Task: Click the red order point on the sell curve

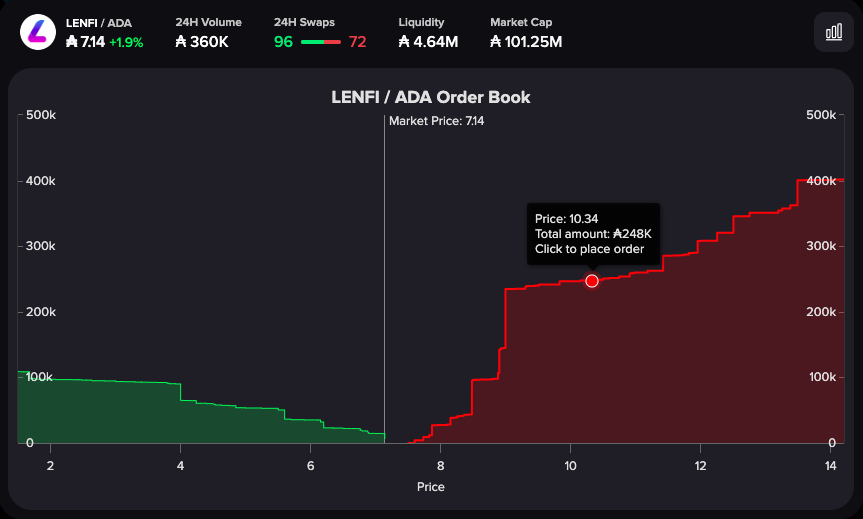Action: click(592, 281)
